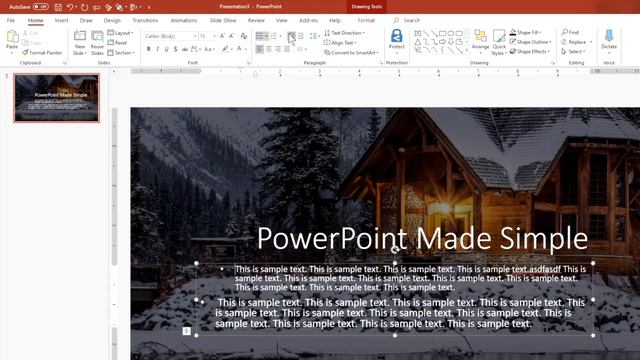The height and width of the screenshot is (360, 640).
Task: Undo the last action
Action: [x=70, y=7]
